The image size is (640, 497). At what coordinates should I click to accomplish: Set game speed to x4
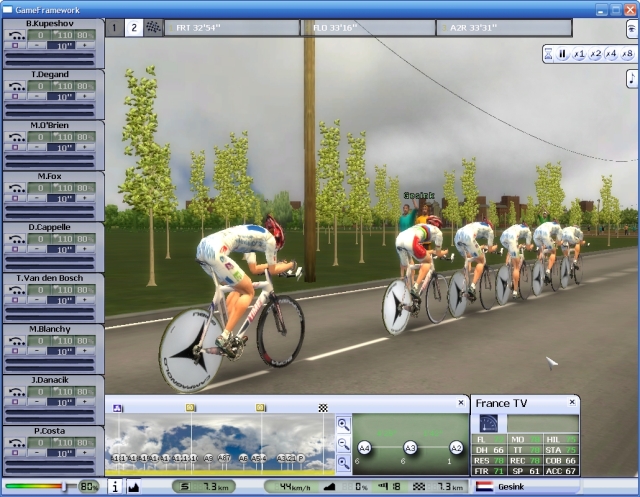(611, 54)
